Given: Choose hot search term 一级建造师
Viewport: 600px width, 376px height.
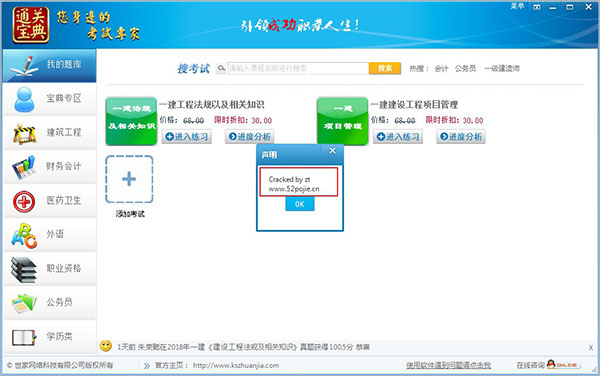Looking at the screenshot, I should [x=502, y=68].
